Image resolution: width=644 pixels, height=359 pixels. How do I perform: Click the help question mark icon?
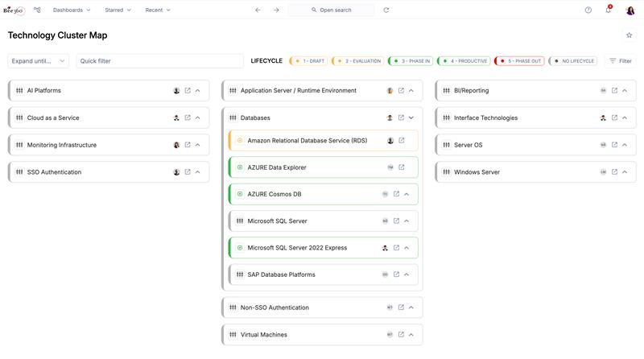(588, 10)
